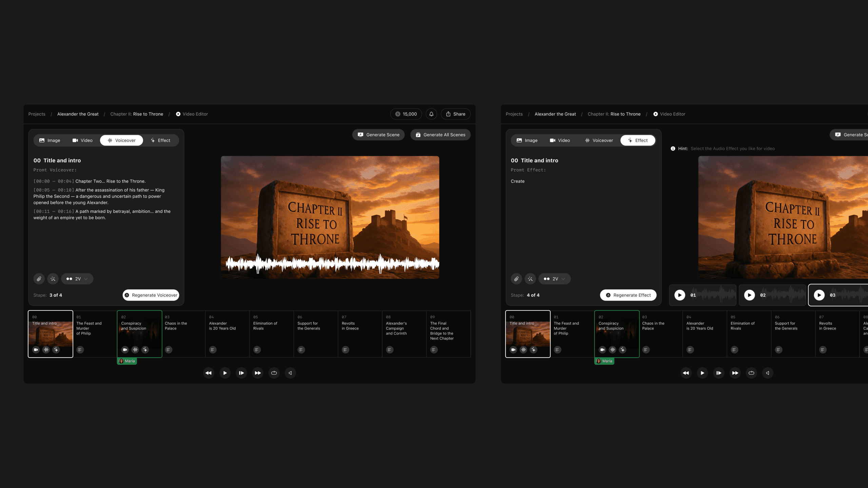Click the magic wand enhance icon in left panel
This screenshot has width=868, height=488.
53,279
